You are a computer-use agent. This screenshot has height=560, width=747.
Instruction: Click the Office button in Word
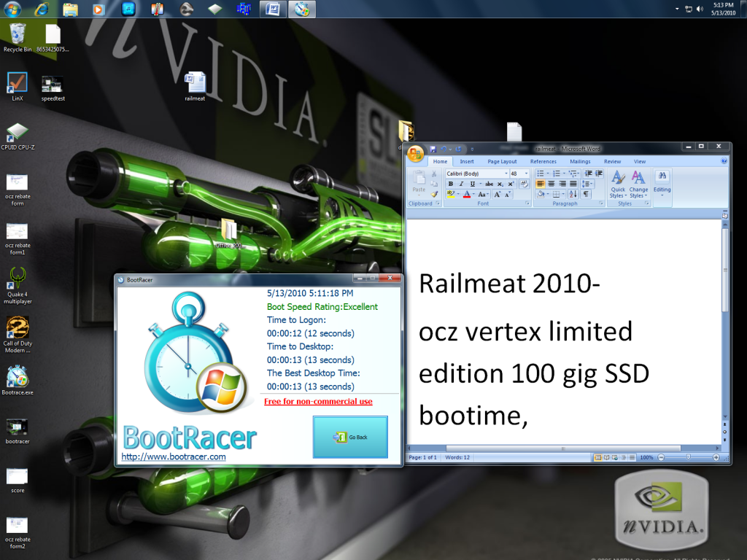[415, 153]
